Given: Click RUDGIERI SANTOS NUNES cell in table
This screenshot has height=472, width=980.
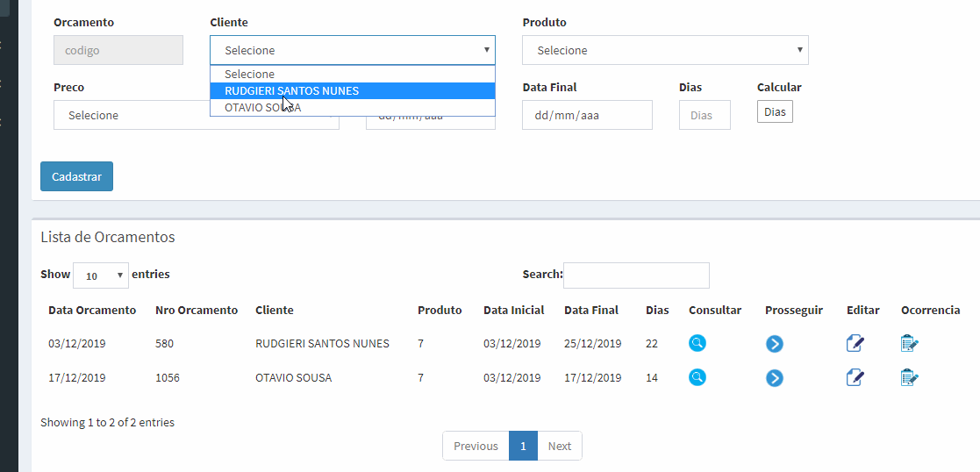Looking at the screenshot, I should tap(323, 343).
